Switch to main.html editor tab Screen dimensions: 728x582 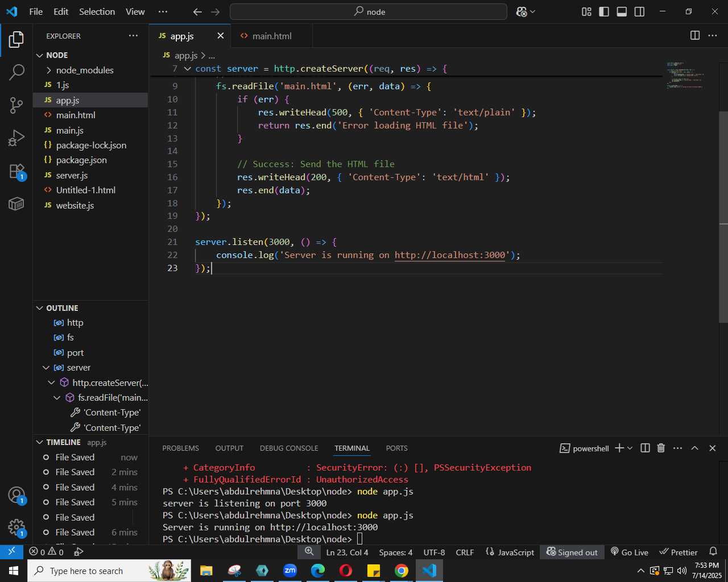[272, 36]
